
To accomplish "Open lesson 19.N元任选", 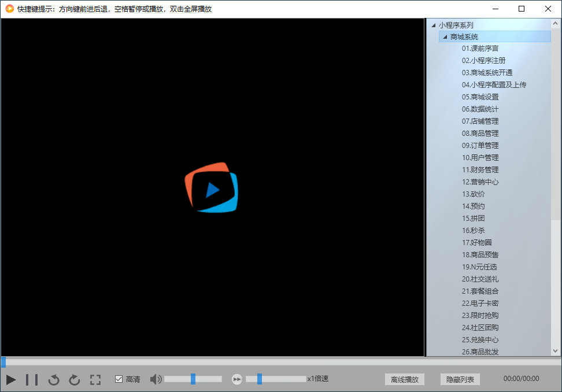I will coord(479,267).
